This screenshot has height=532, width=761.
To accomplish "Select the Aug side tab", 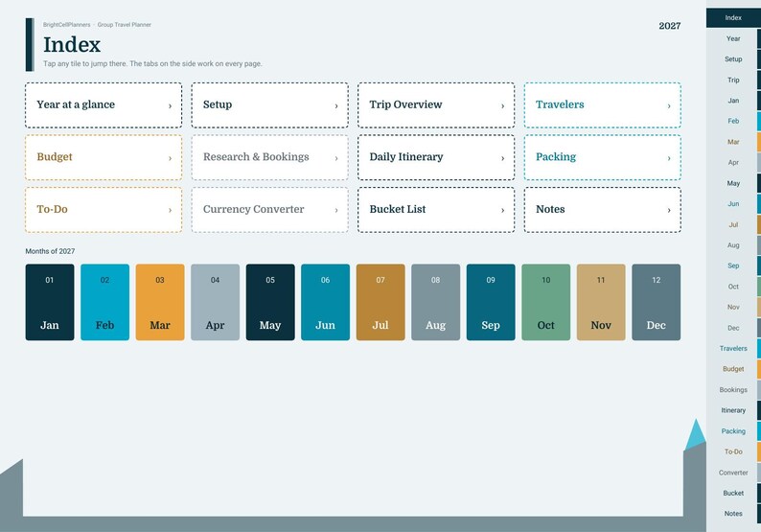I will [x=733, y=245].
